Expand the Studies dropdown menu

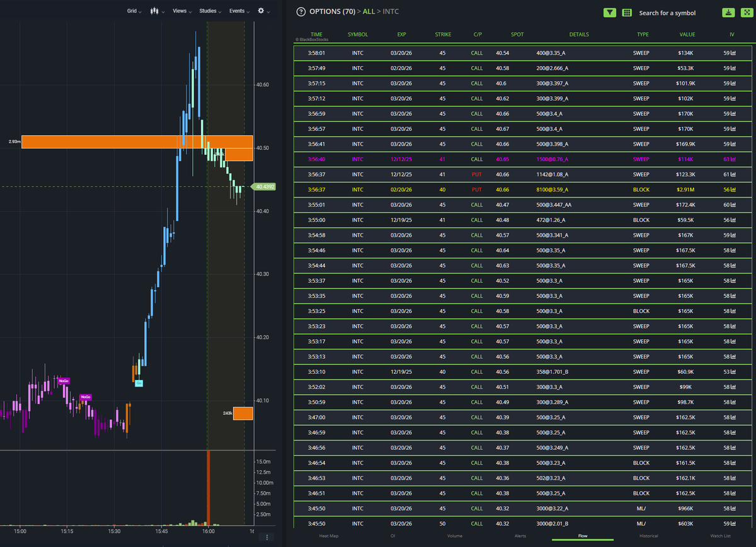pyautogui.click(x=210, y=11)
